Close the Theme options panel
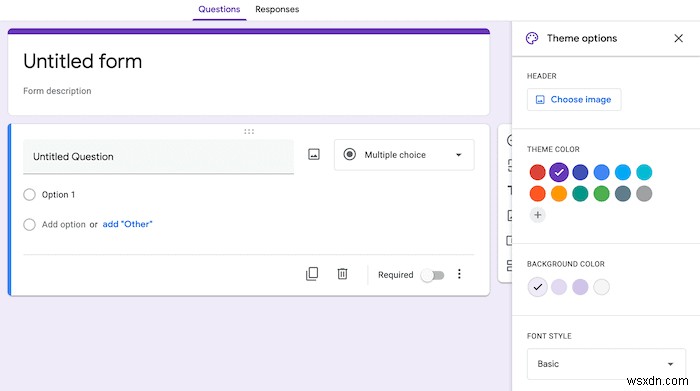This screenshot has width=700, height=391. pos(679,38)
